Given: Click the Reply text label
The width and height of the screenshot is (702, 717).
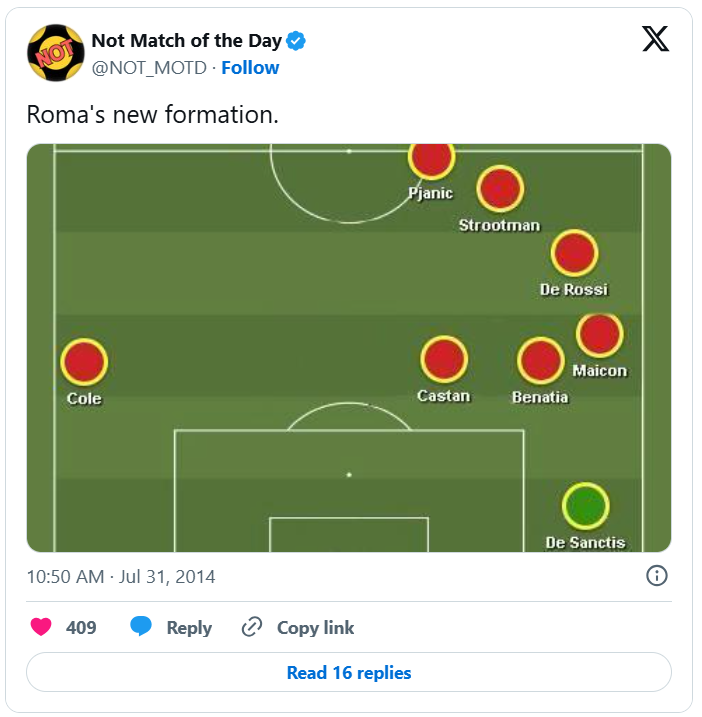Looking at the screenshot, I should click(189, 627).
